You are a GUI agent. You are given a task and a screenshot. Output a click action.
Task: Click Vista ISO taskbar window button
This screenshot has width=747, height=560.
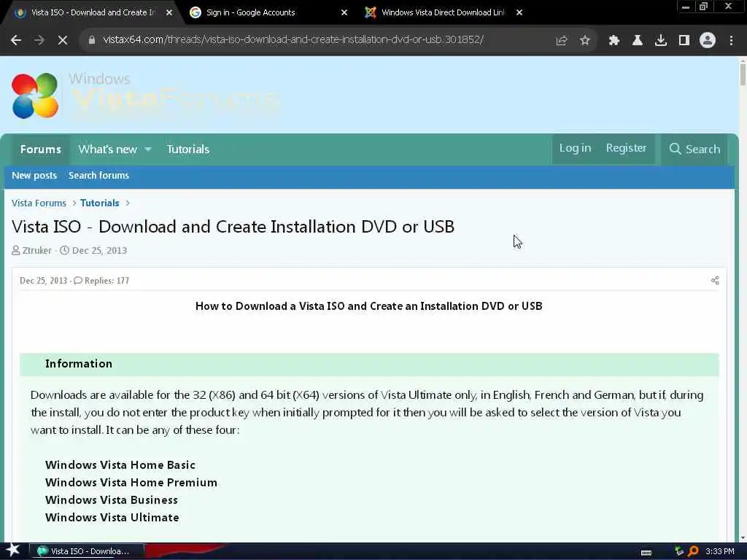coord(87,551)
